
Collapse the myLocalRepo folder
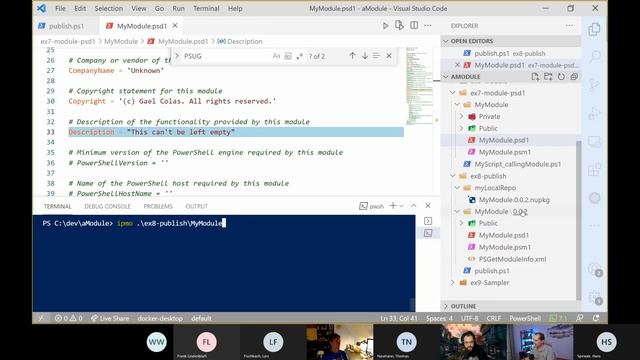457,188
